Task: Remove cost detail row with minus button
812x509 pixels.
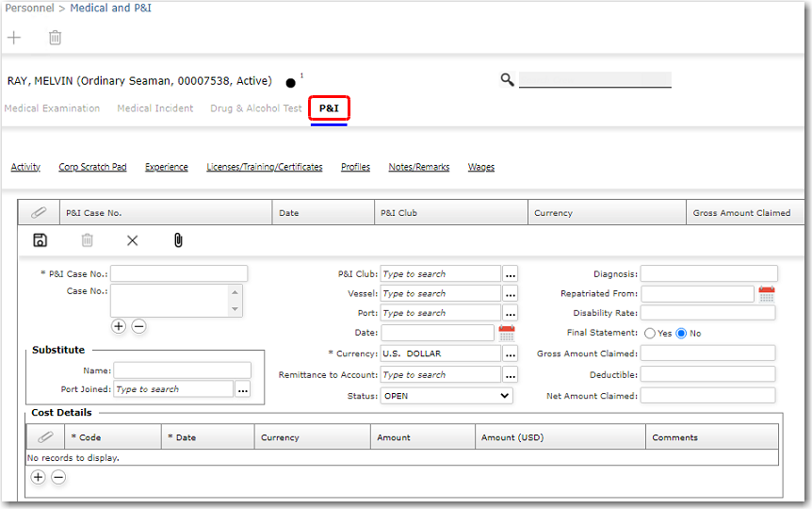Action: point(58,477)
